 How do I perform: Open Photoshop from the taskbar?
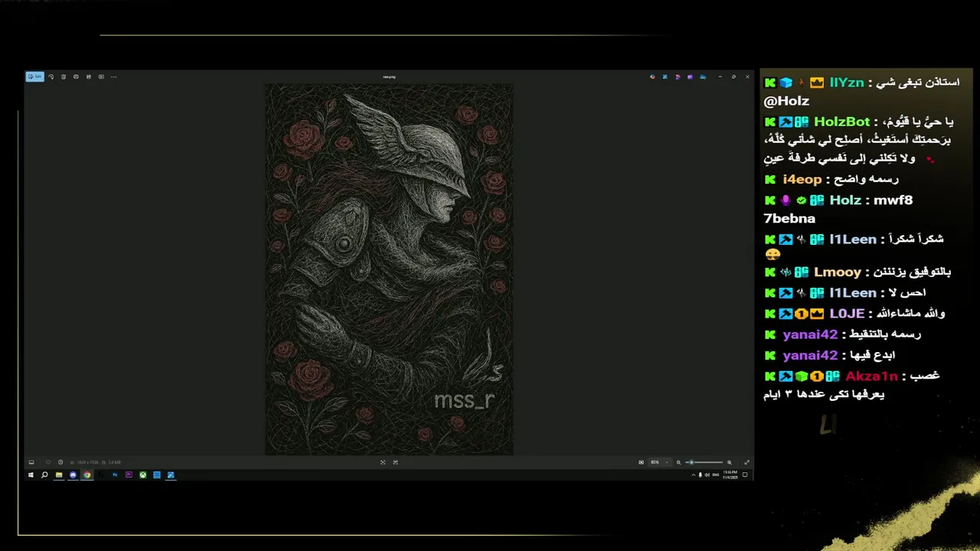(115, 474)
